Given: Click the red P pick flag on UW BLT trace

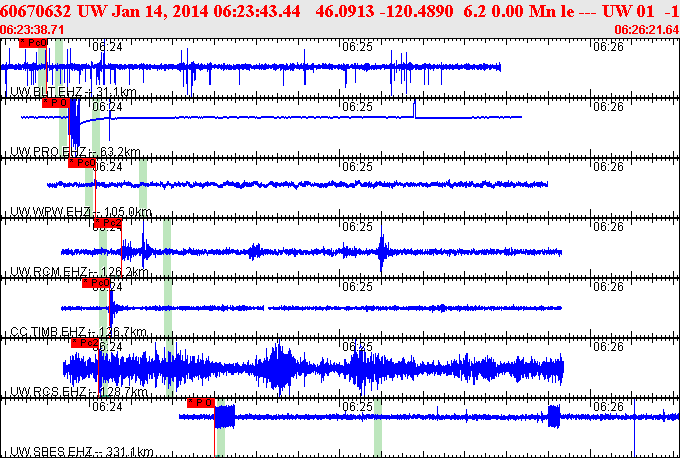Looking at the screenshot, I should tap(33, 43).
